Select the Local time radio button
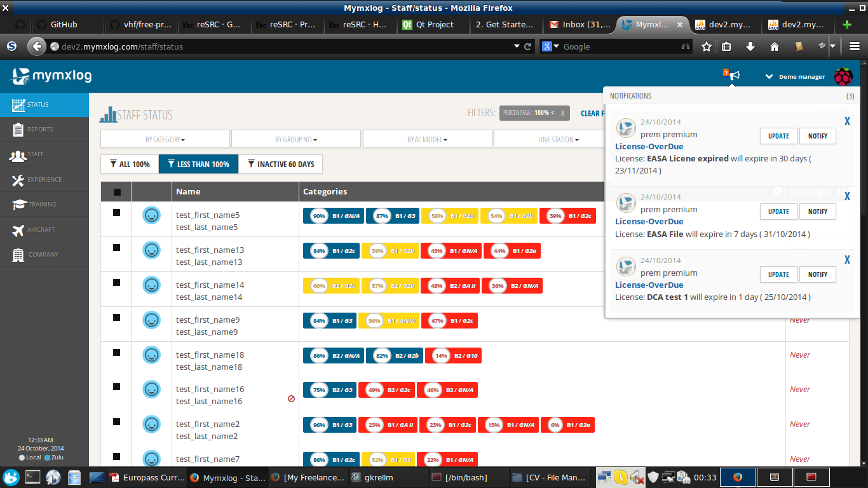Image resolution: width=868 pixels, height=488 pixels. click(x=22, y=457)
